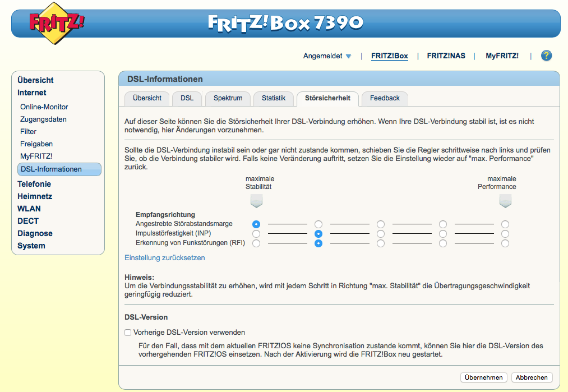Click Einstellung zurücksetzen link
This screenshot has width=568, height=392.
165,257
